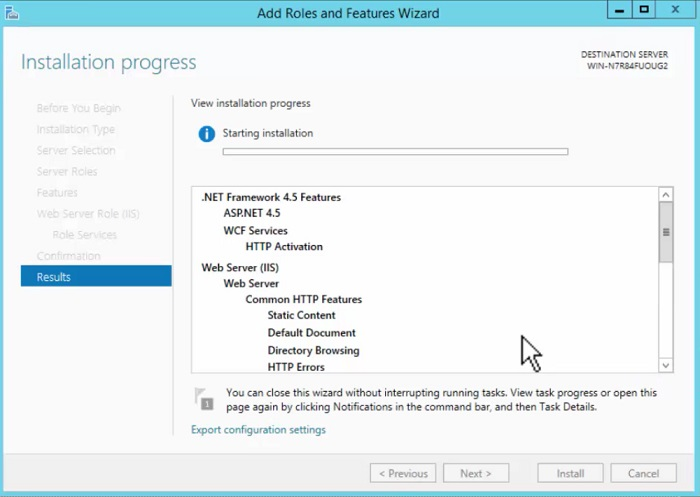Select .NET Framework 4.5 Features entry
Viewport: 700px width, 497px height.
tap(271, 197)
